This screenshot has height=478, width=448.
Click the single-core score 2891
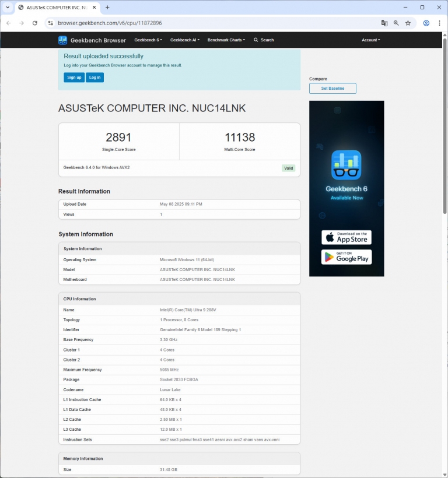[x=118, y=138]
